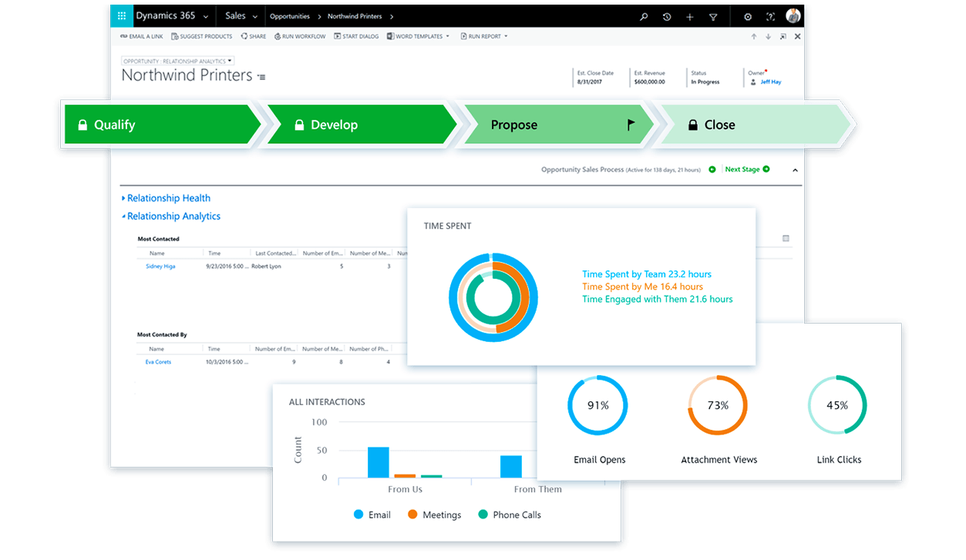Open record menu icon beside Northwind Printers title

click(261, 77)
